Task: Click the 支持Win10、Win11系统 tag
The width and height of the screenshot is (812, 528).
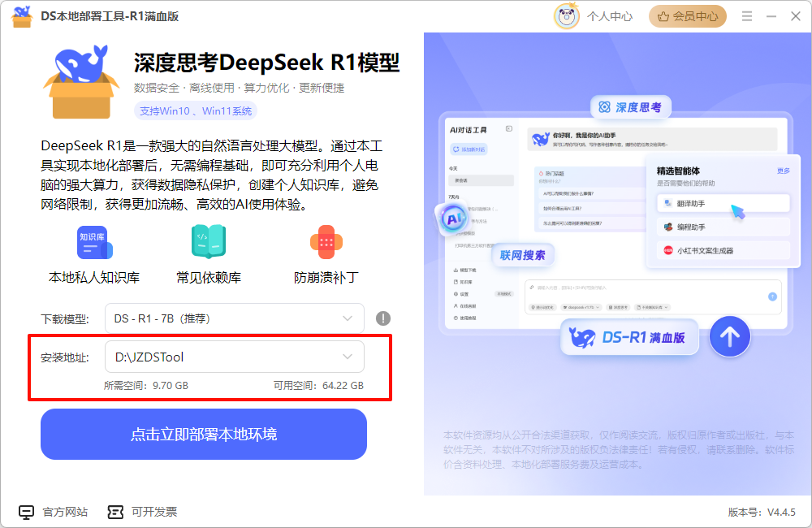Action: pos(195,111)
